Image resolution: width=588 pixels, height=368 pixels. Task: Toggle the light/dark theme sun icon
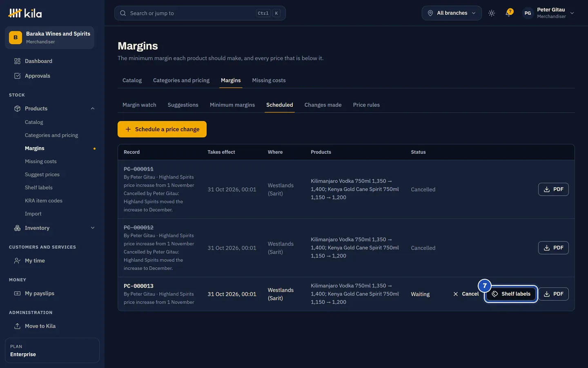pyautogui.click(x=492, y=13)
